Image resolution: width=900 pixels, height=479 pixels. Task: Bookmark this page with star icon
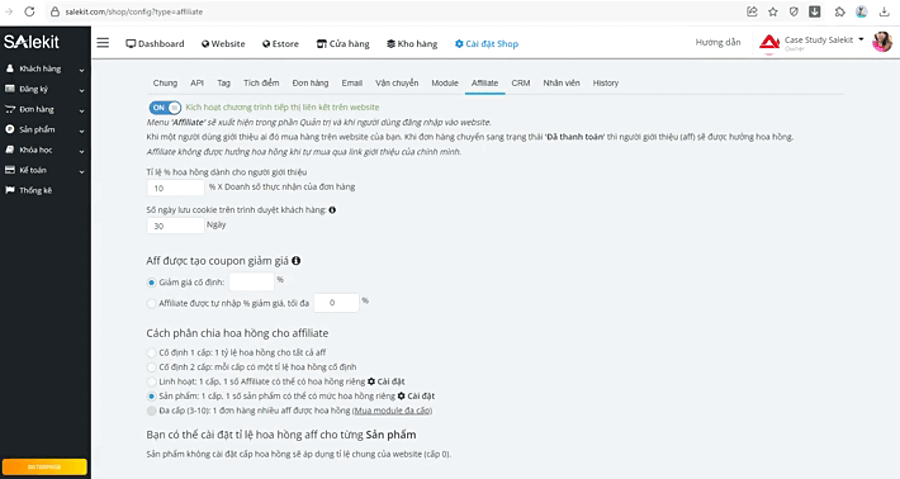click(773, 11)
